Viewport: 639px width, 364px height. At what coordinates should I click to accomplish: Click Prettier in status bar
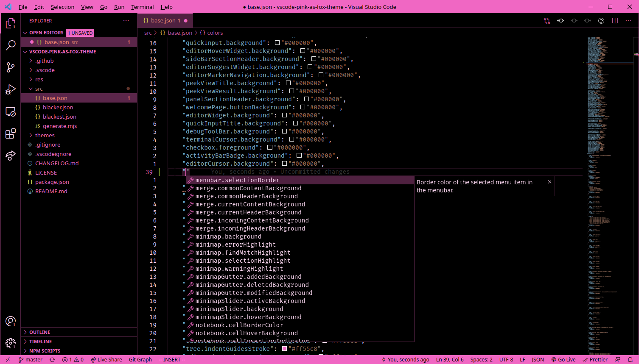pos(595,359)
